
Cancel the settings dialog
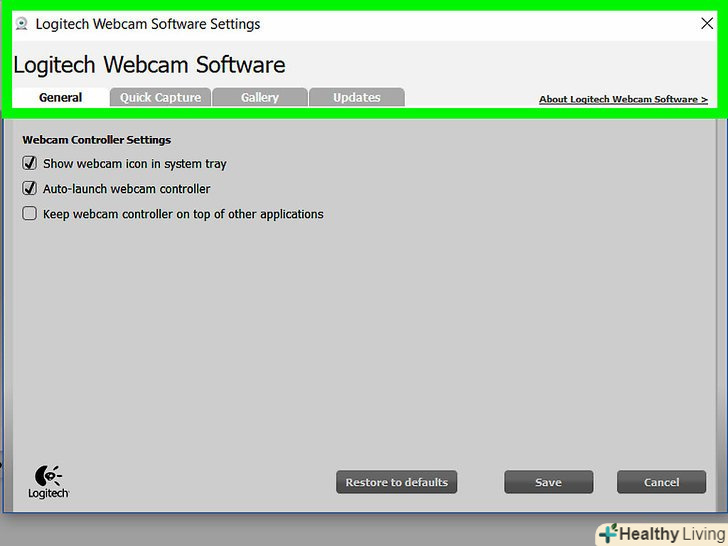[661, 482]
